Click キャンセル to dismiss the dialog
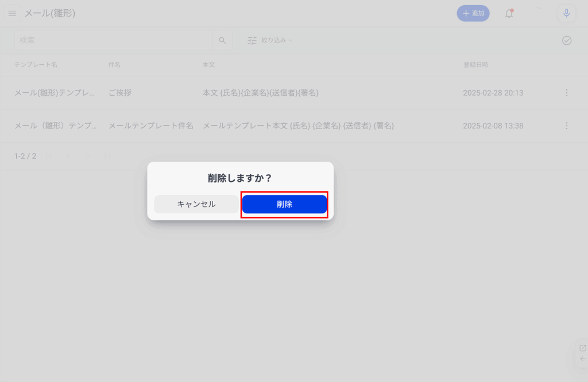The image size is (588, 382). pyautogui.click(x=196, y=204)
